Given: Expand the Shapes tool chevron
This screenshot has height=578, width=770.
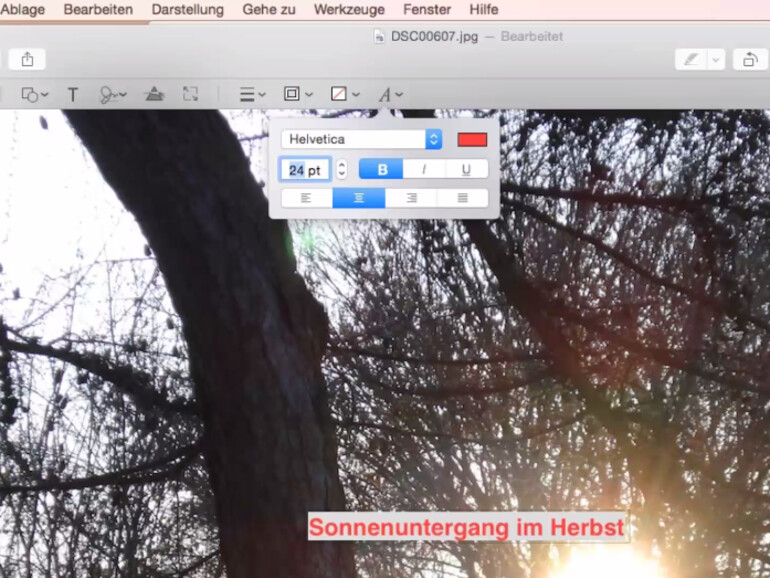Looking at the screenshot, I should click(x=45, y=94).
